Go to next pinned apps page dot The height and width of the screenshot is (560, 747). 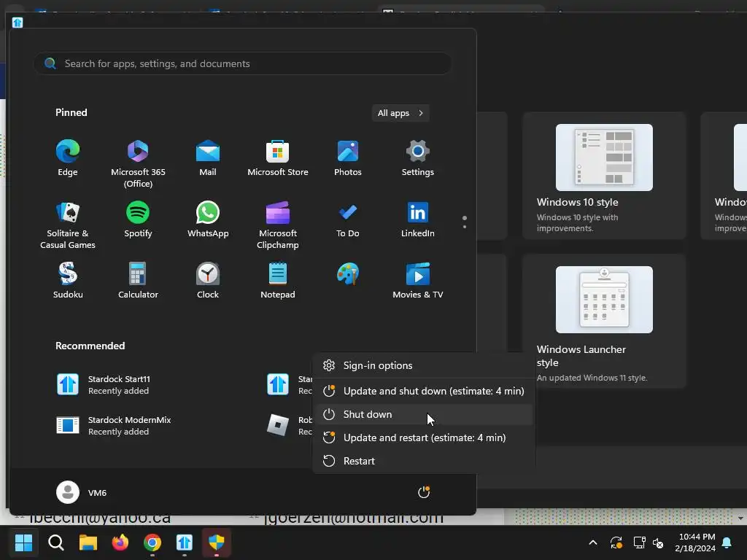[x=465, y=227]
